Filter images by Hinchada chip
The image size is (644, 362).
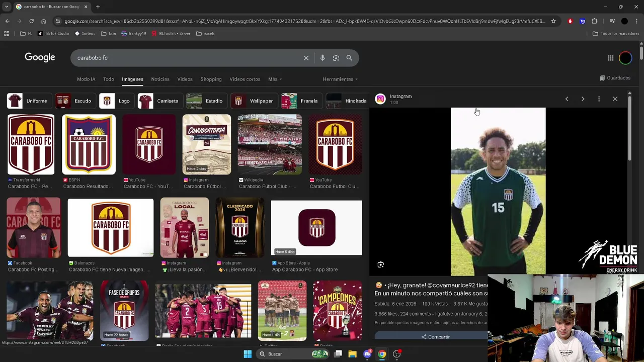point(347,101)
